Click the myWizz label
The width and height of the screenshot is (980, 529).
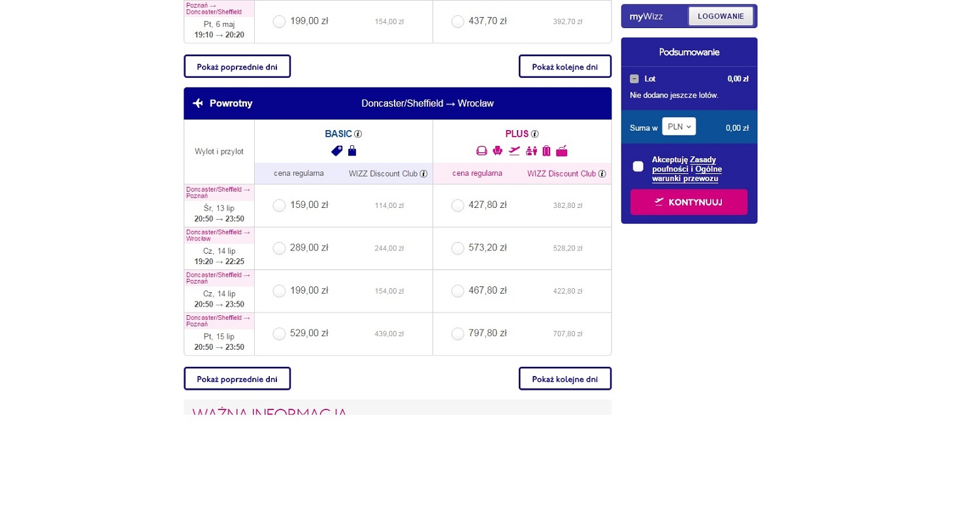646,16
